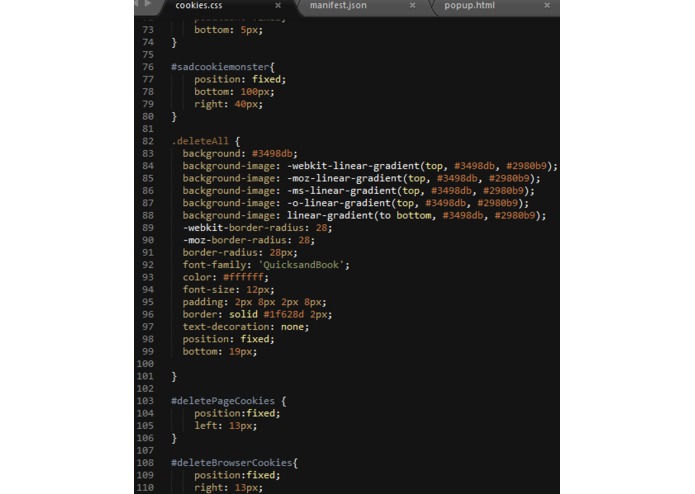
Task: Click the tab scroll right arrow
Action: click(x=148, y=4)
